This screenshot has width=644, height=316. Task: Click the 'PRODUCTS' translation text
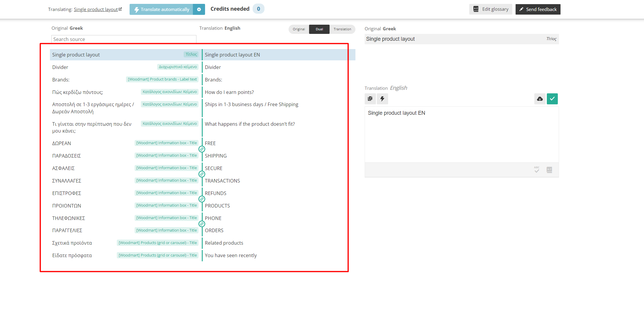(218, 206)
